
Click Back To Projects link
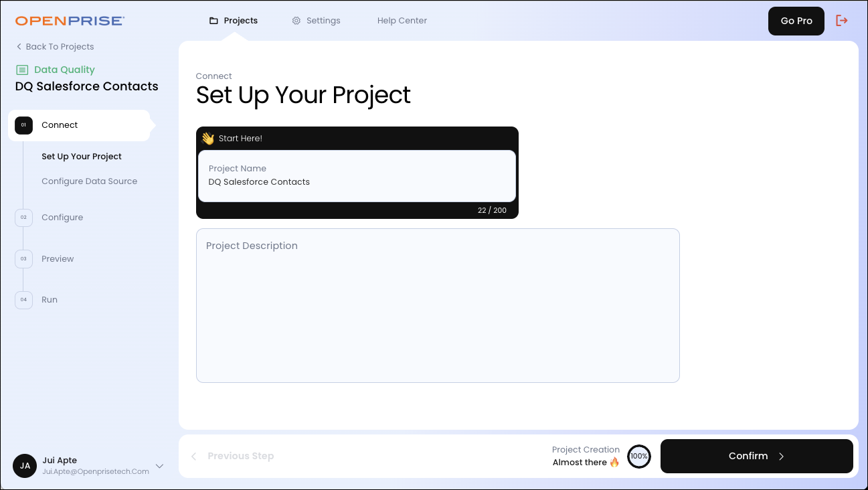coord(55,47)
